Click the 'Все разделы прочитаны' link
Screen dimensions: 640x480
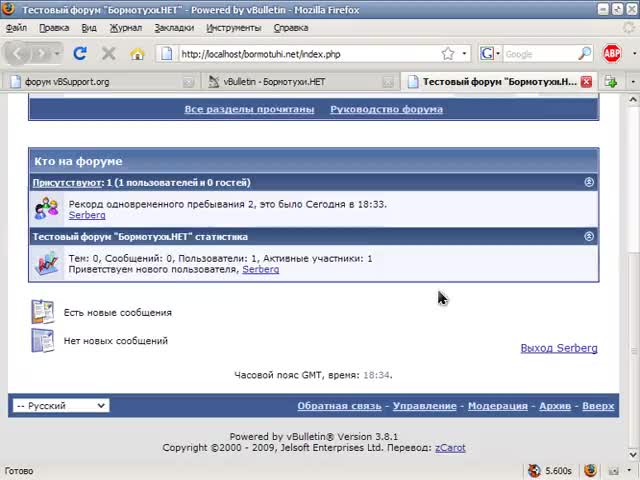(249, 109)
